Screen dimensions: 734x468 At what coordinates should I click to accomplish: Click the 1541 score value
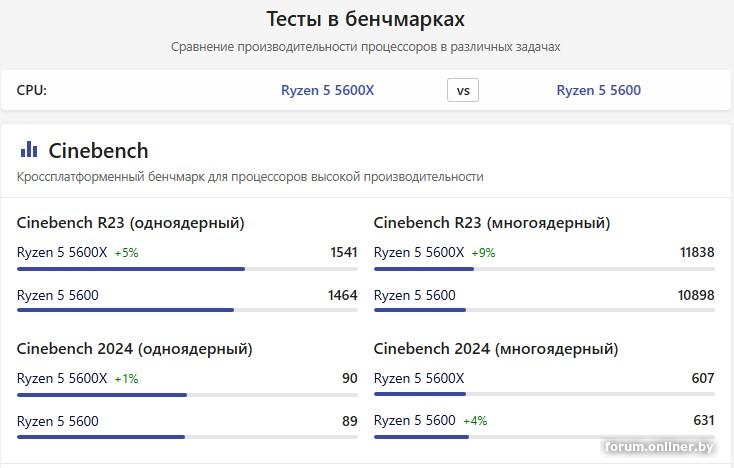coord(343,252)
